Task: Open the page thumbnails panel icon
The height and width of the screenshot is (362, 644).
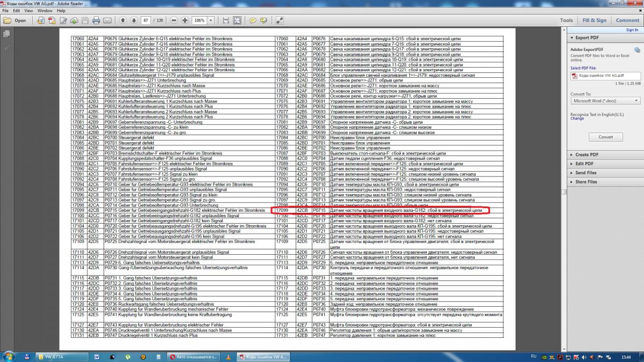Action: (x=6, y=34)
